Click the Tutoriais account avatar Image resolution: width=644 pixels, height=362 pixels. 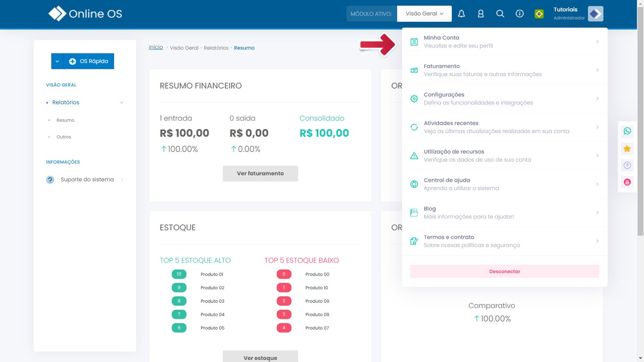click(x=595, y=14)
